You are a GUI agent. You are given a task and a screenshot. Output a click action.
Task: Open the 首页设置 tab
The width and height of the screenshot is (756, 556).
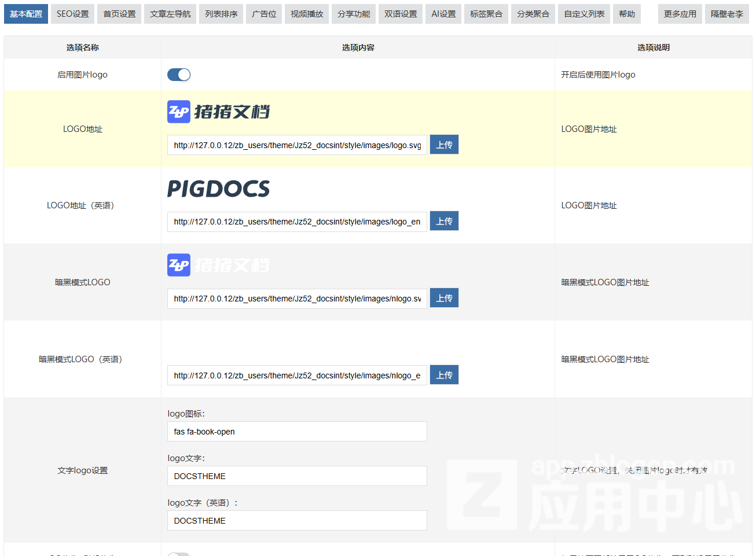119,14
